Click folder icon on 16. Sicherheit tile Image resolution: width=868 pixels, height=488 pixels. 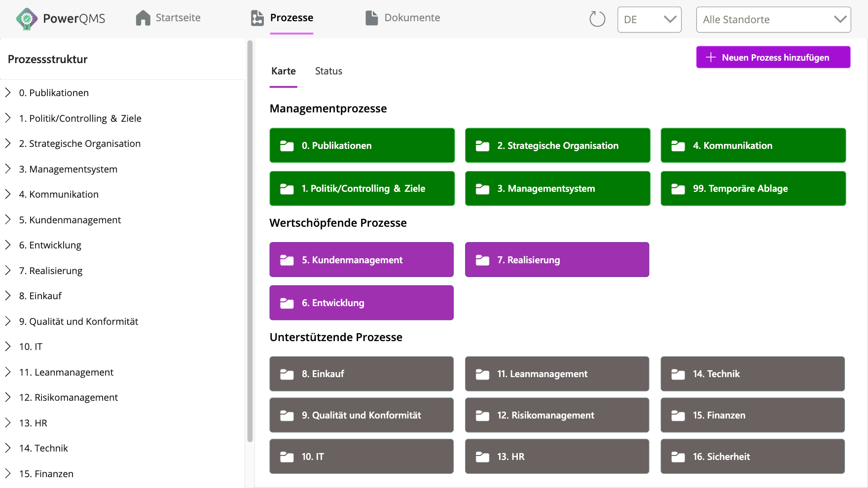[678, 457]
